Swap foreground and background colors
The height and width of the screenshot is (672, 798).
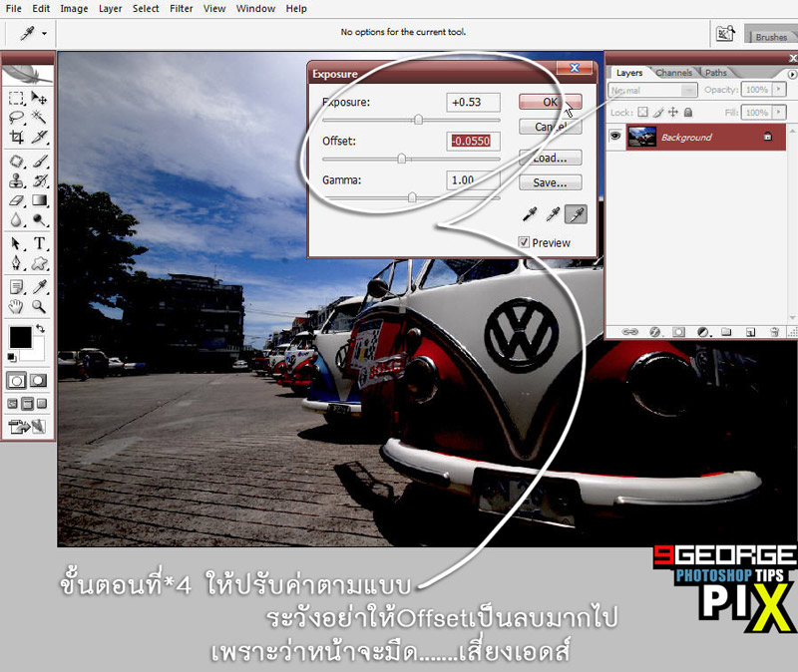point(41,329)
